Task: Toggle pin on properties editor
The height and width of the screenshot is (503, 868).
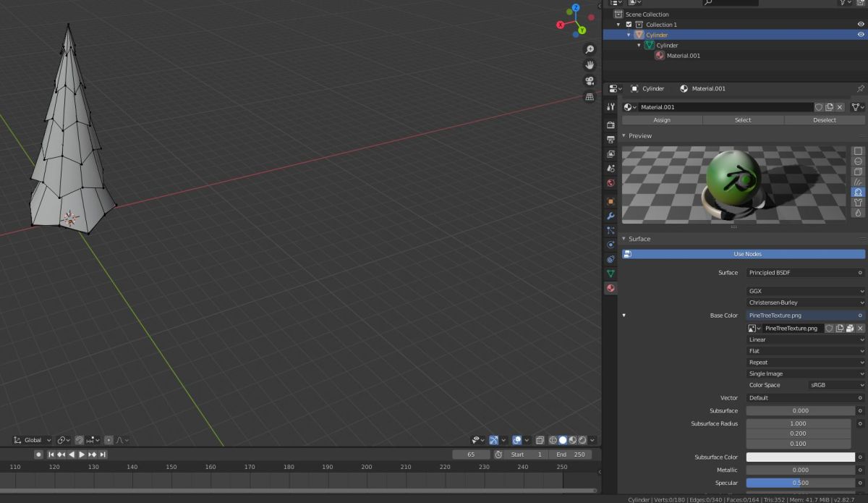Action: pyautogui.click(x=861, y=88)
